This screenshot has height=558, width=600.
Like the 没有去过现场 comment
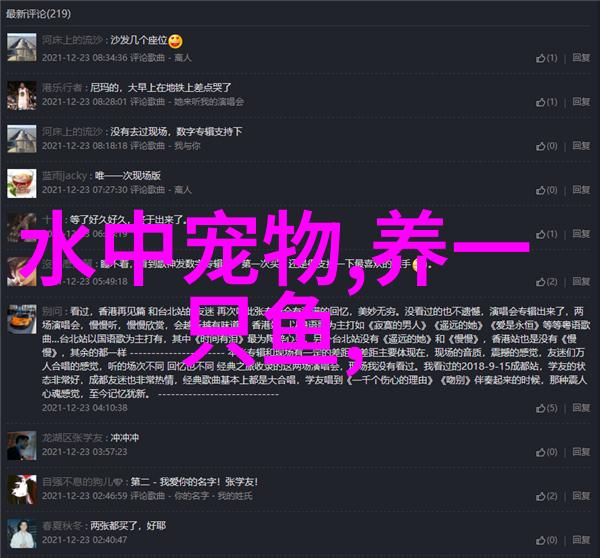546,146
